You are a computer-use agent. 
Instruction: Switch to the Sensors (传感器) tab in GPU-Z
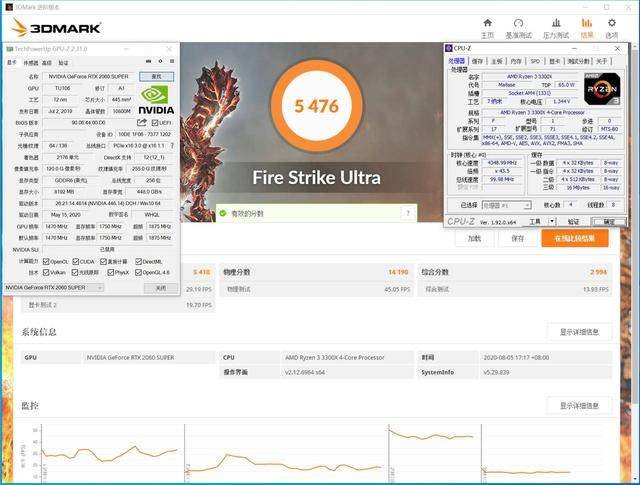click(x=29, y=61)
